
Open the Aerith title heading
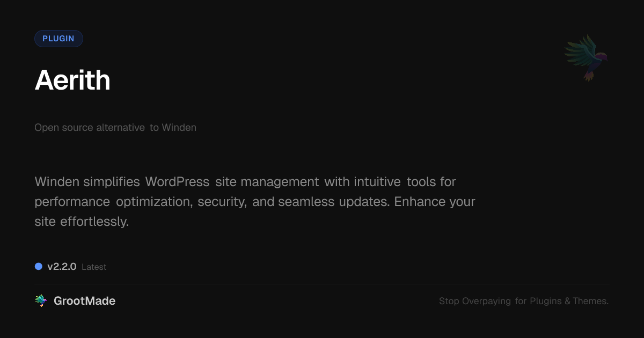(x=72, y=80)
